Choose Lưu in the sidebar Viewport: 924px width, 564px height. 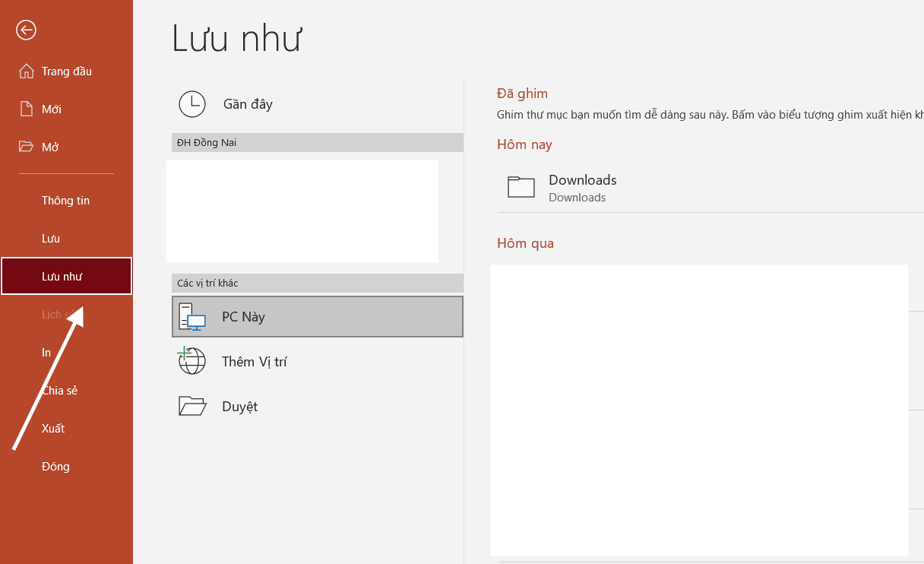click(51, 239)
